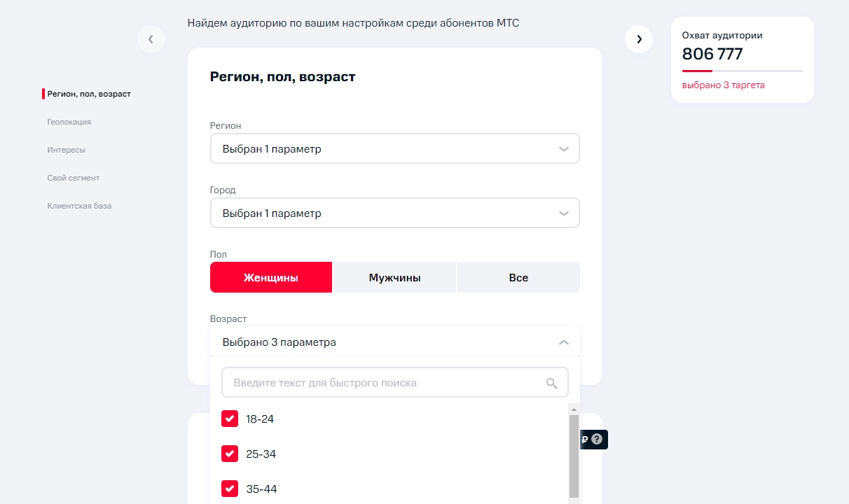Select Все to target all genders
The image size is (849, 504).
point(518,277)
